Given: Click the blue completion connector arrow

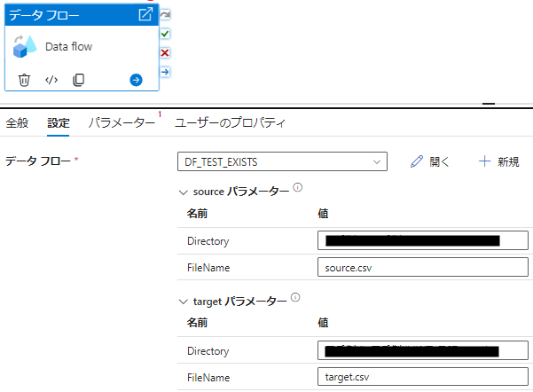Looking at the screenshot, I should 165,71.
